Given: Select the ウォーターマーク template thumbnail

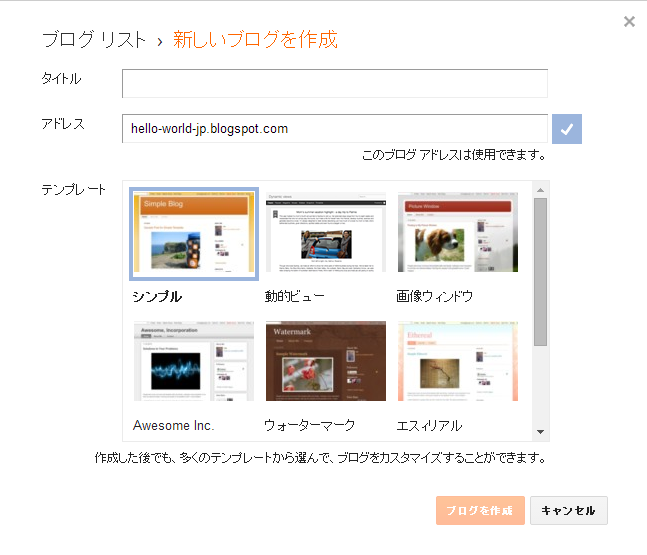Looking at the screenshot, I should point(326,361).
